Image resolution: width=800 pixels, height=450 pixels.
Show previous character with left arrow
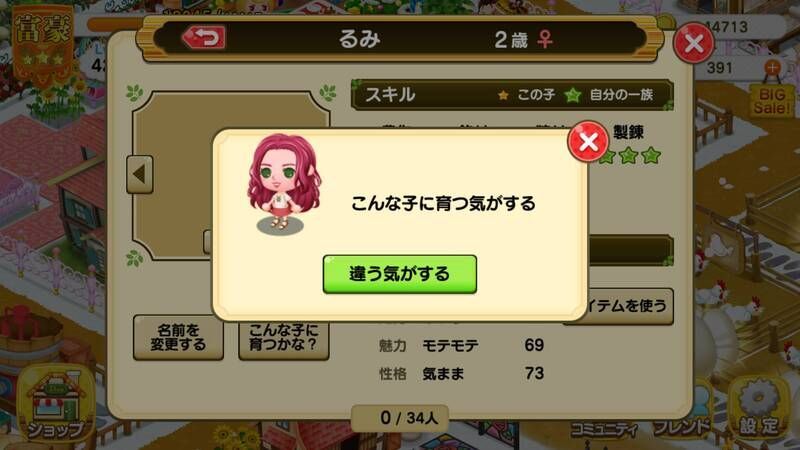[139, 174]
